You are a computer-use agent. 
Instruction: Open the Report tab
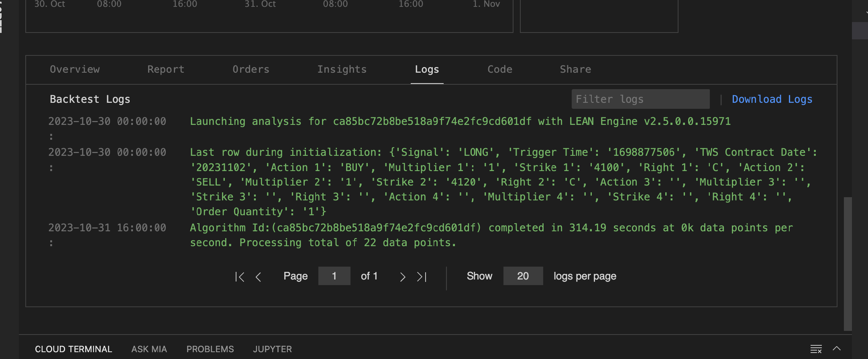click(166, 69)
